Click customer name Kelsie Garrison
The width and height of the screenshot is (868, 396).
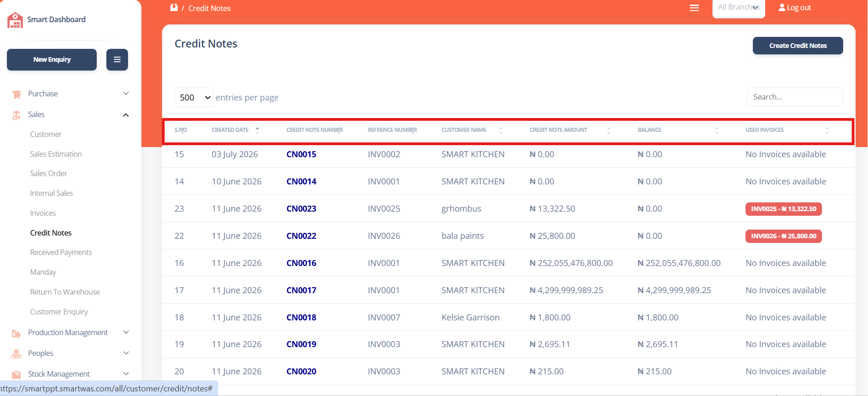coord(470,318)
